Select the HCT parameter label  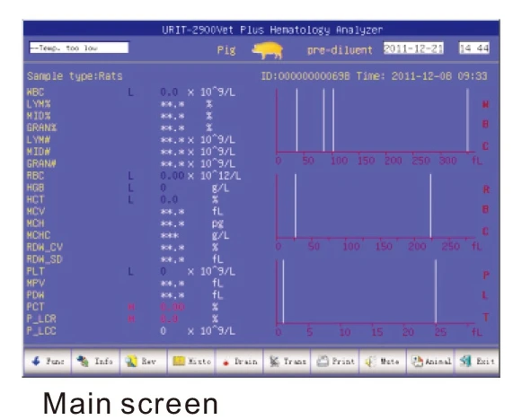(35, 199)
